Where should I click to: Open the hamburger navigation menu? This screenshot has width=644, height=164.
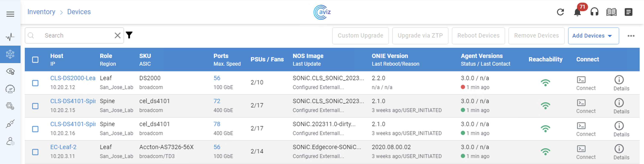pyautogui.click(x=10, y=14)
